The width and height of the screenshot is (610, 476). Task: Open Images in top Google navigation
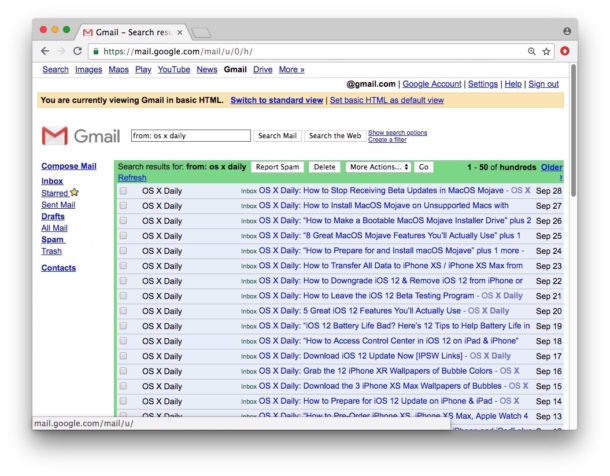tap(88, 70)
